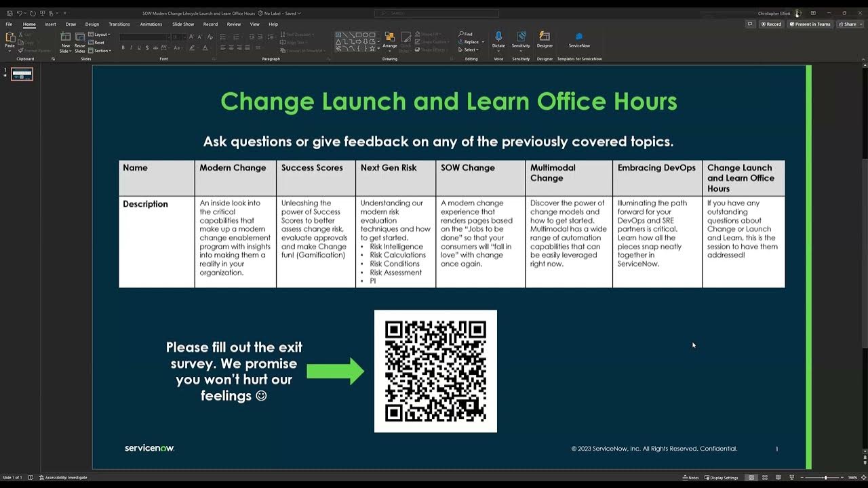Click the Search box in title bar
868x488 pixels.
(436, 13)
